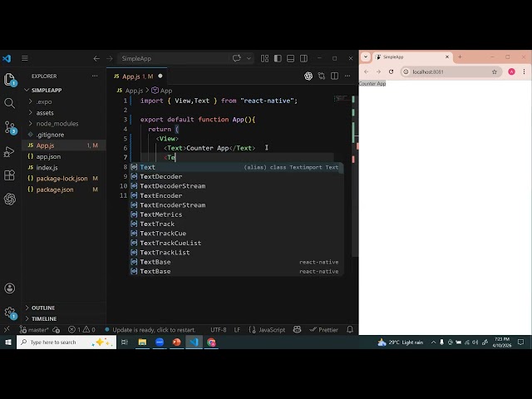This screenshot has height=399, width=532.
Task: Expand the OUTLINE section
Action: [x=64, y=308]
